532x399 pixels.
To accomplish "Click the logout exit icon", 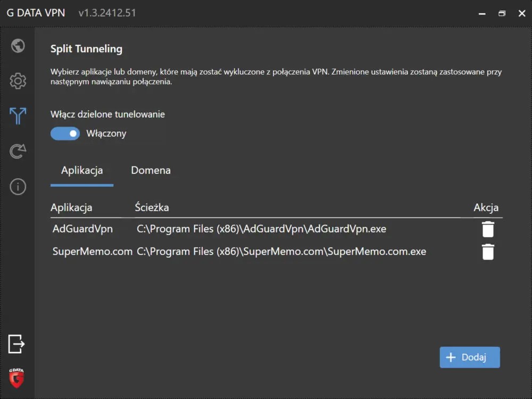I will pyautogui.click(x=16, y=344).
